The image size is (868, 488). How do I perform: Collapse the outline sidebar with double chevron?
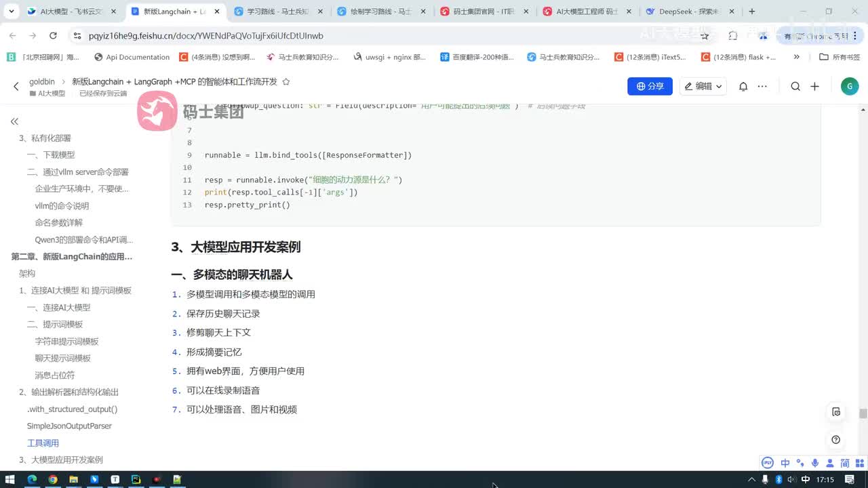click(x=14, y=121)
